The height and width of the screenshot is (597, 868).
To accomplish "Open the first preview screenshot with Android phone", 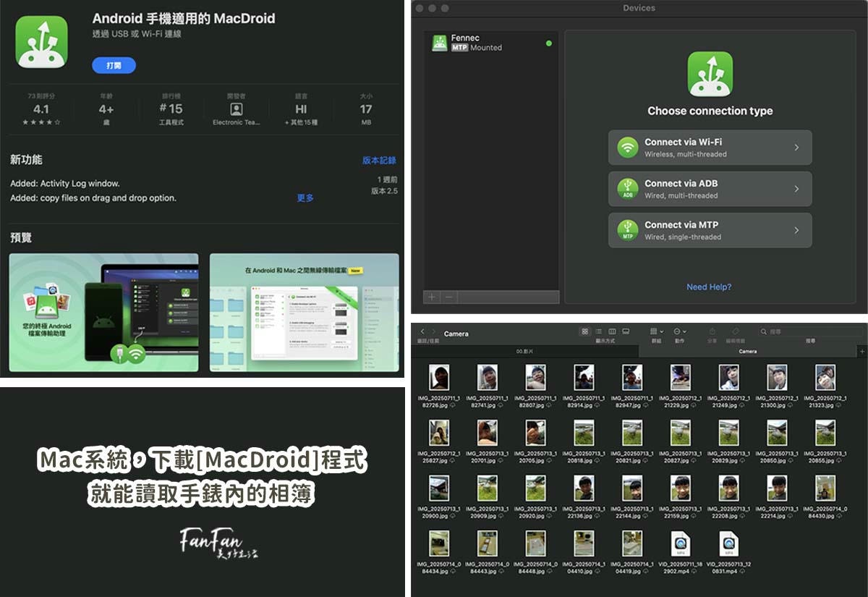I will coord(103,313).
